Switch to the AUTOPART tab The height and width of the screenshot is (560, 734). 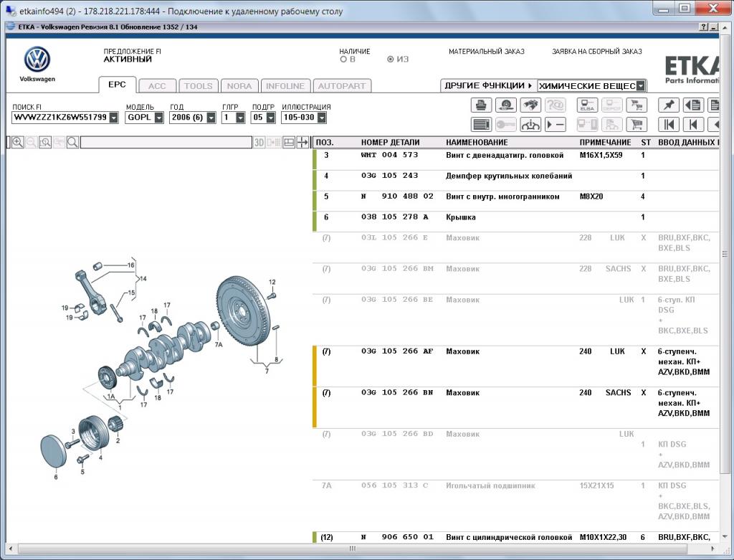coord(342,86)
